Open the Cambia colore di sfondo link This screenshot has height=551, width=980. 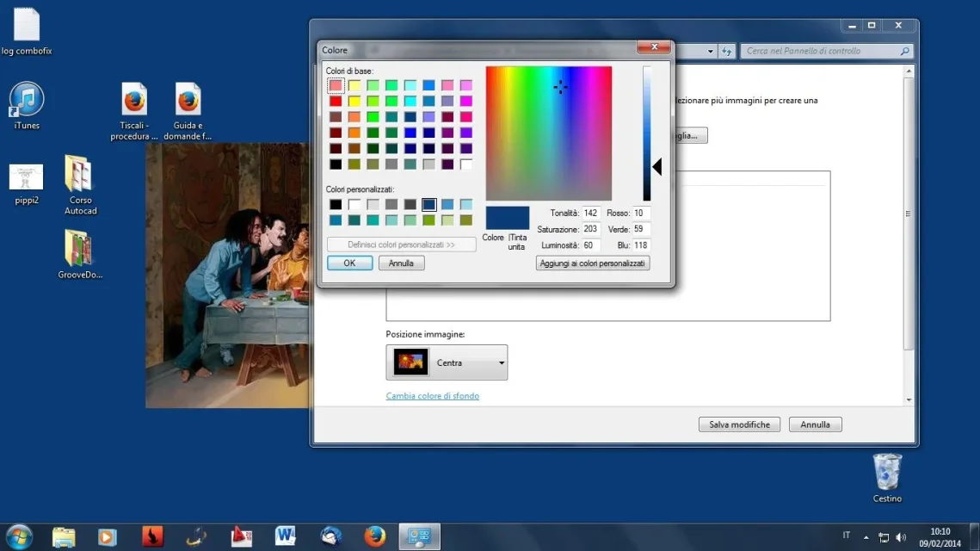click(433, 396)
